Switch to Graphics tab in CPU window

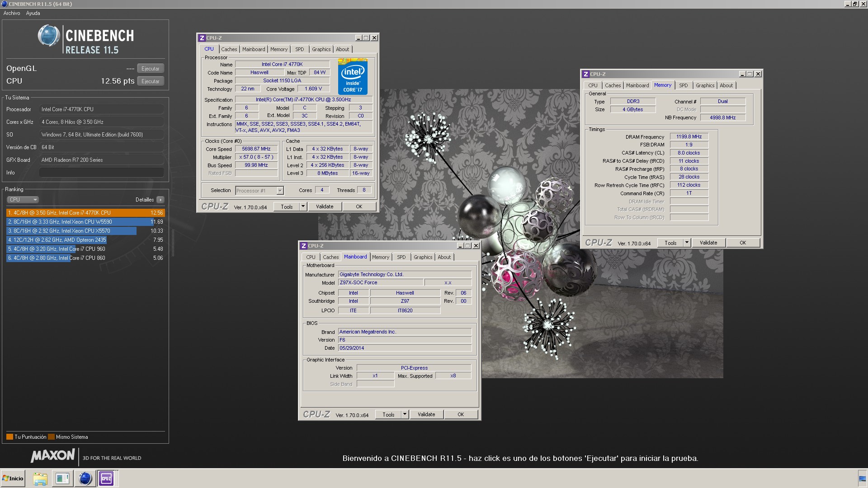point(321,49)
